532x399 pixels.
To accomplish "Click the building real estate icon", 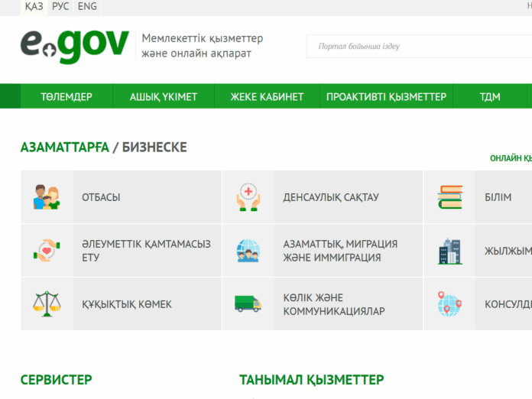I will point(449,251).
